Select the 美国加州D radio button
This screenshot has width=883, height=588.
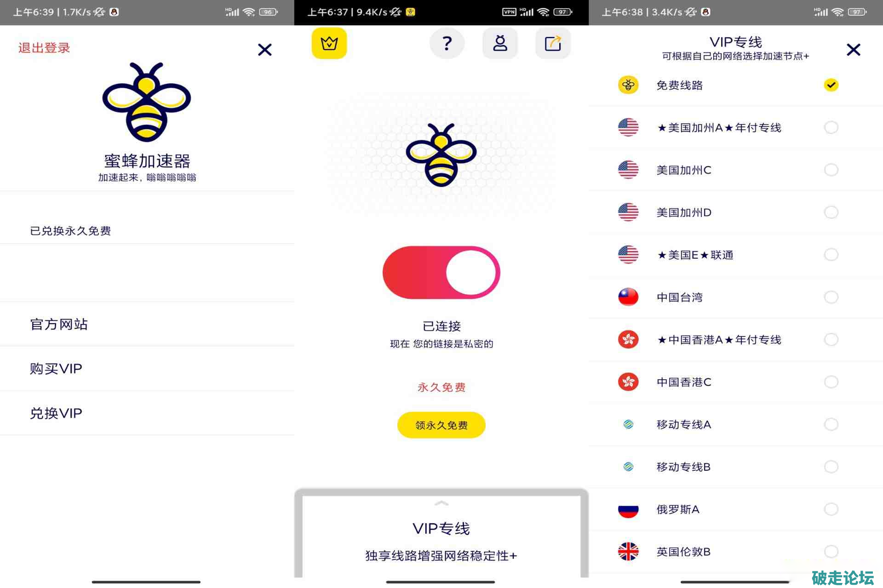click(x=831, y=212)
